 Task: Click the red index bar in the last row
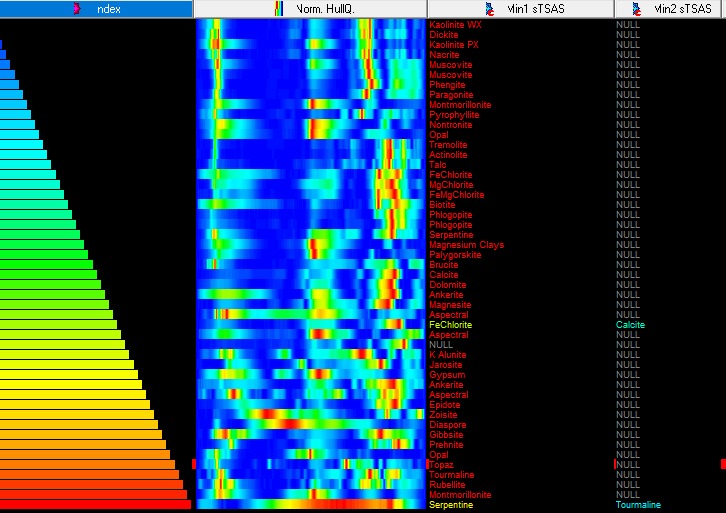(95, 505)
